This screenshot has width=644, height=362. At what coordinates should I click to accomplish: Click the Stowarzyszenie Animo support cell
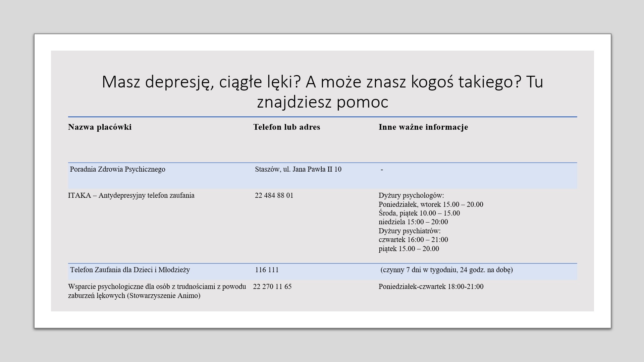tap(157, 291)
